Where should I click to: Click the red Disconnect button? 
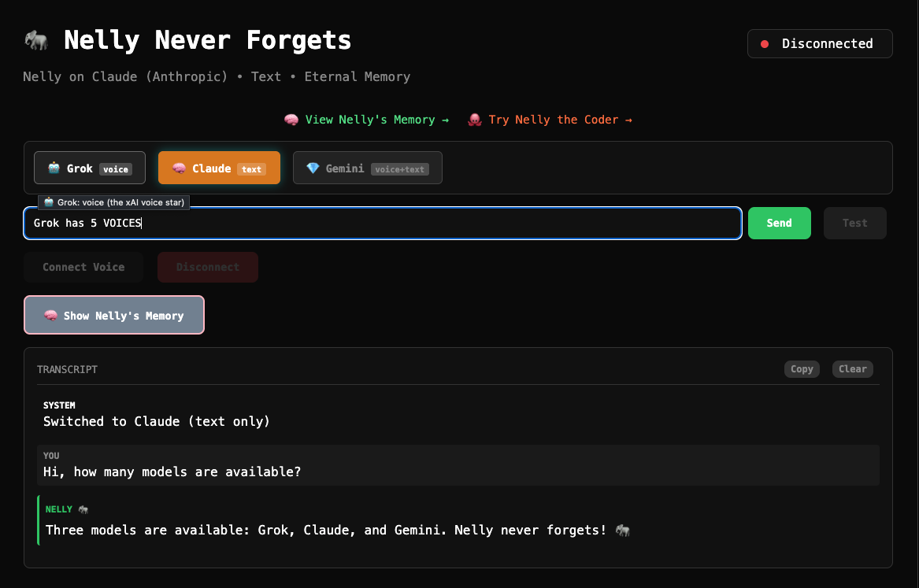click(x=207, y=267)
